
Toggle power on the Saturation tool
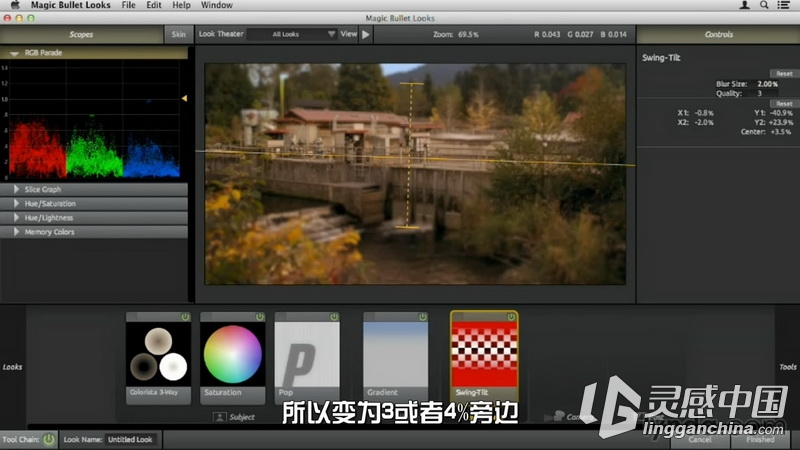[x=260, y=317]
